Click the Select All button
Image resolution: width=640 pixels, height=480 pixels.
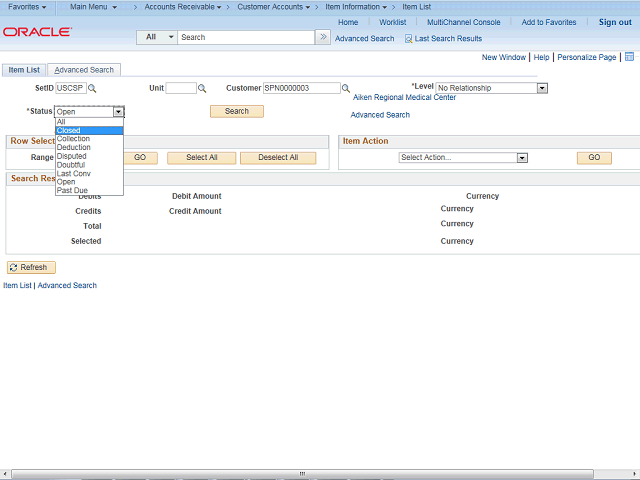202,158
